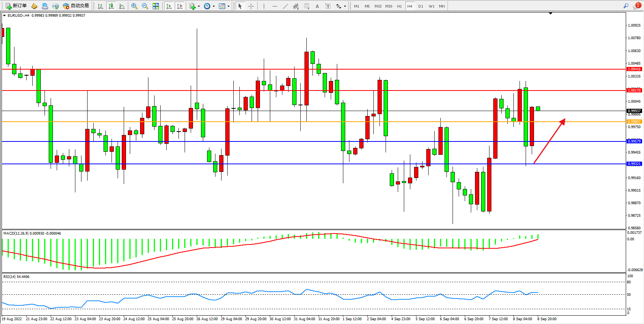Open the search magnifier at top right
This screenshot has width=644, height=324.
coord(626,6)
